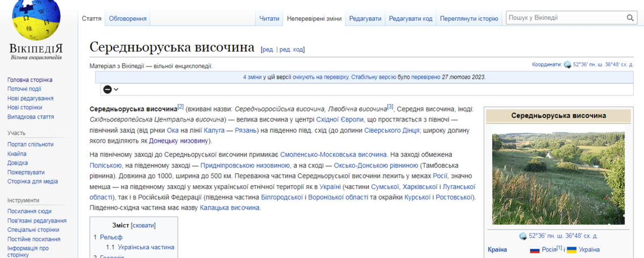The width and height of the screenshot is (644, 258).
Task: Open Сторінка для медіа link
Action: point(33,182)
